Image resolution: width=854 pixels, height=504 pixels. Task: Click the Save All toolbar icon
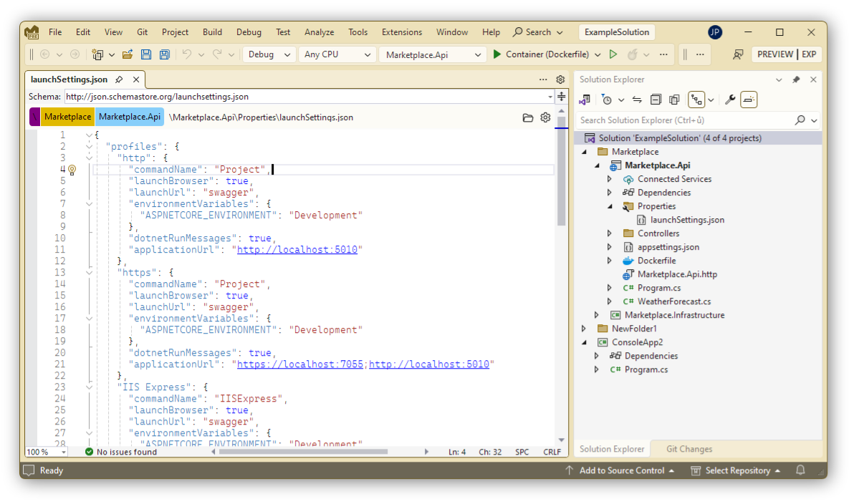click(165, 54)
